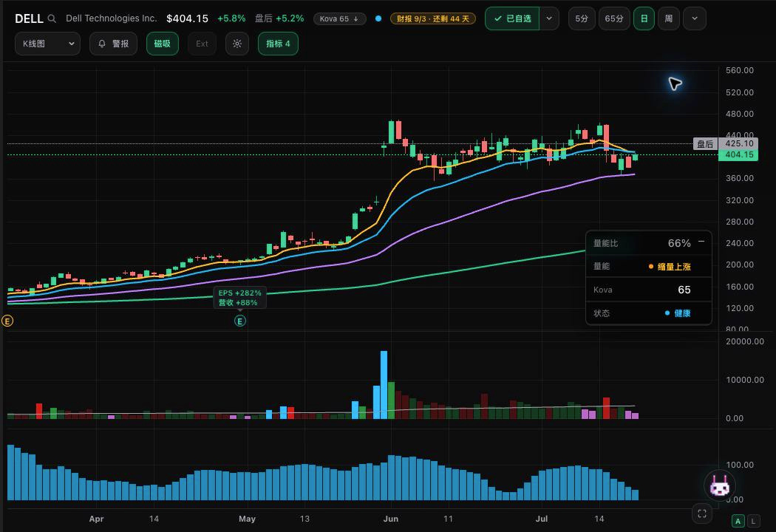This screenshot has height=532, width=776.
Task: Expand the 已自选 watchlist dropdown arrow
Action: [x=549, y=18]
